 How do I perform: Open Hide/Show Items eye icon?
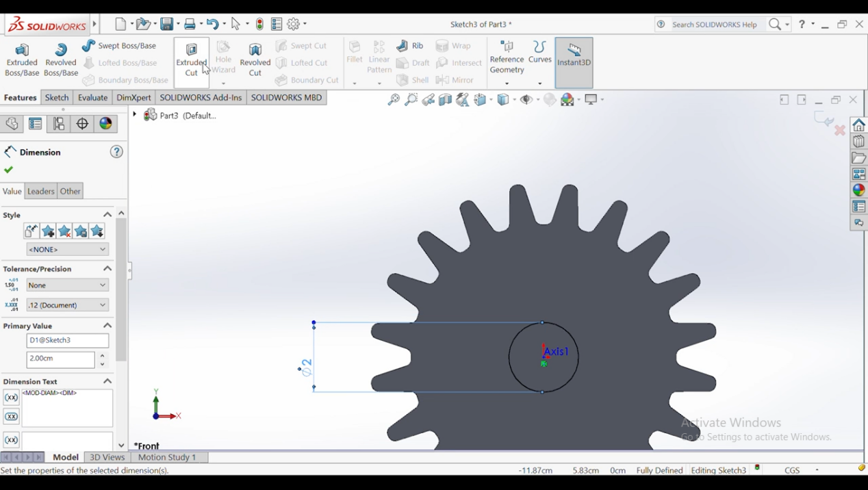point(526,100)
